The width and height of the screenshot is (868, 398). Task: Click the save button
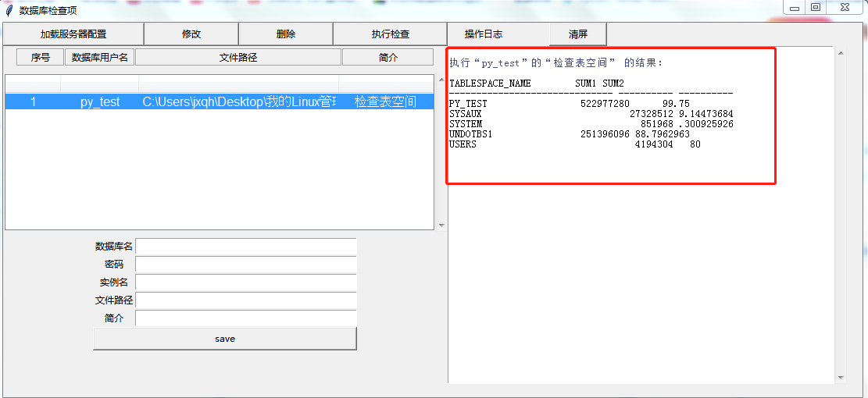coord(225,339)
